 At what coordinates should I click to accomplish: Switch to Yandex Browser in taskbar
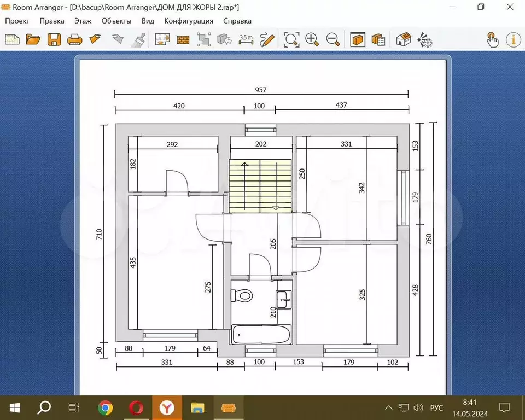[167, 407]
